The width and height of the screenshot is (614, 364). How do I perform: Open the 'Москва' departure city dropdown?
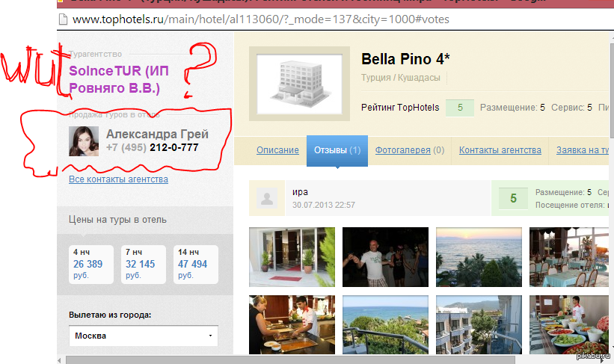pyautogui.click(x=144, y=336)
